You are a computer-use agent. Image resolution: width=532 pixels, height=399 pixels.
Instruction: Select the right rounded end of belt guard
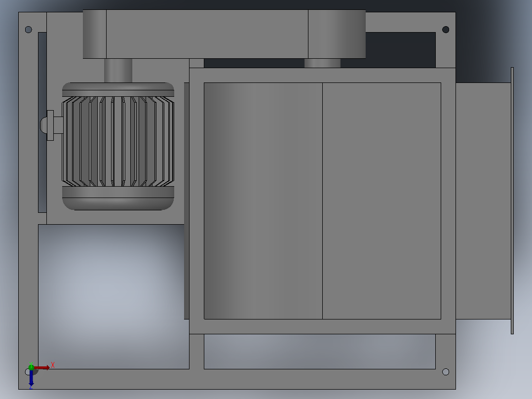[x=337, y=34]
